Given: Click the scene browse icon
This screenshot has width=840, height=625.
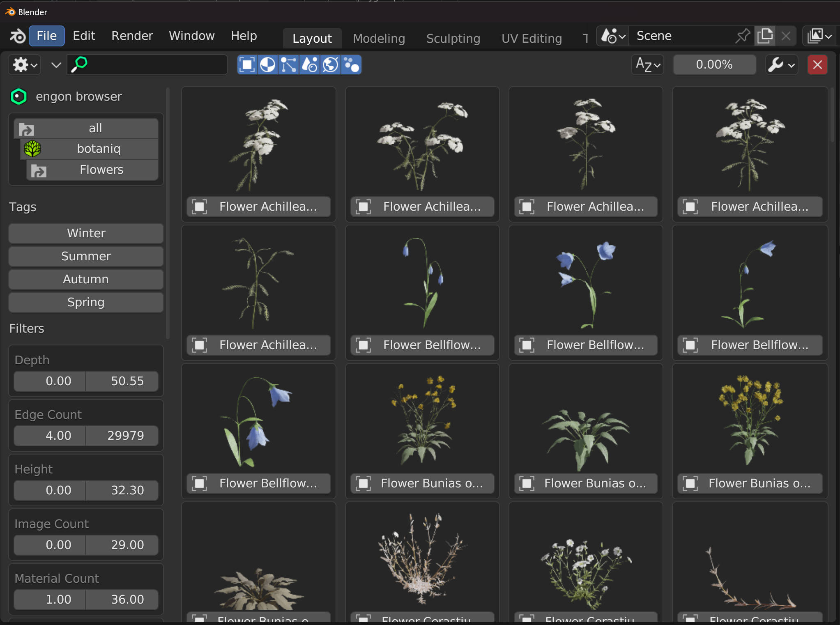Looking at the screenshot, I should [612, 36].
